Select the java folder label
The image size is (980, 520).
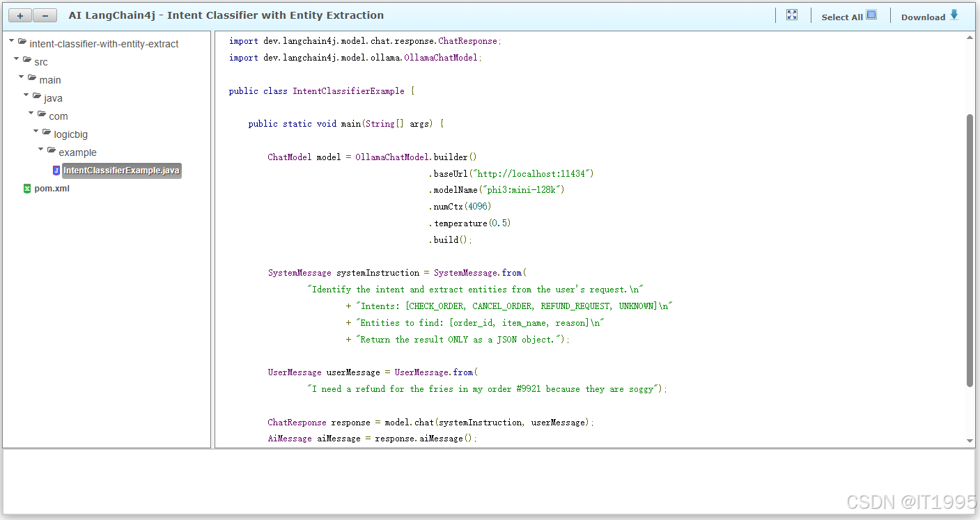click(x=53, y=98)
